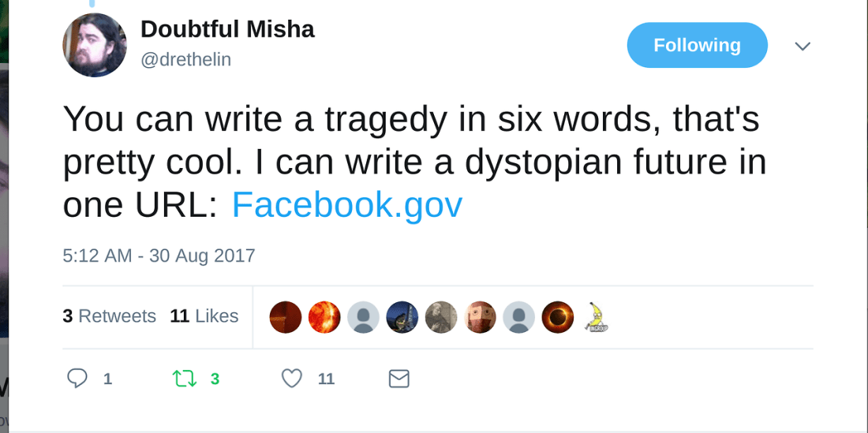Click the green retweet arrows icon
The width and height of the screenshot is (868, 433).
click(x=184, y=379)
